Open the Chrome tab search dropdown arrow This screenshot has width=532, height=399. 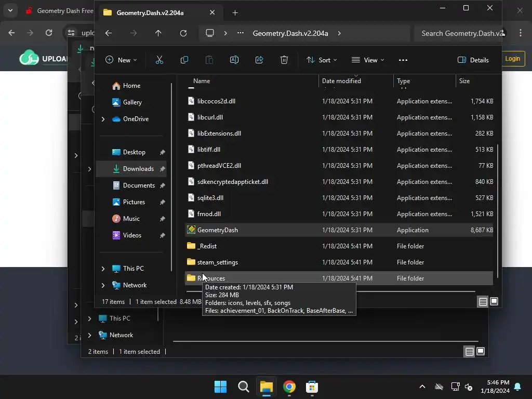(10, 10)
